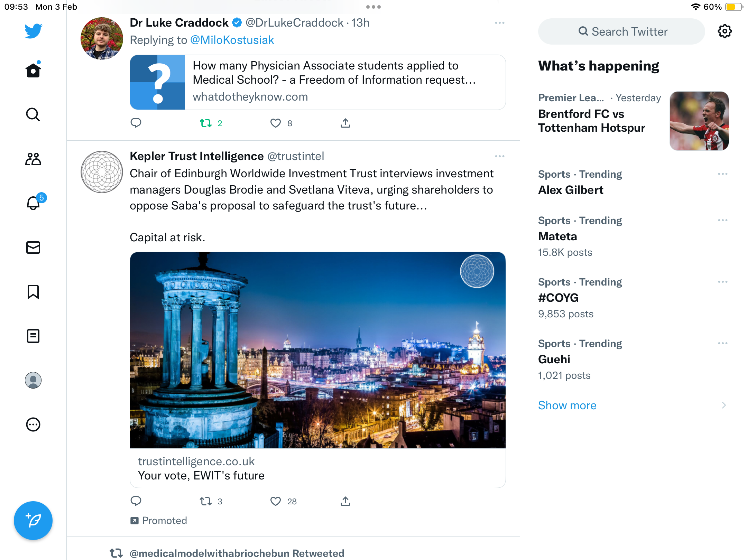Open Kepler Trust Intelligence display name
Image resolution: width=747 pixels, height=560 pixels.
pos(197,156)
